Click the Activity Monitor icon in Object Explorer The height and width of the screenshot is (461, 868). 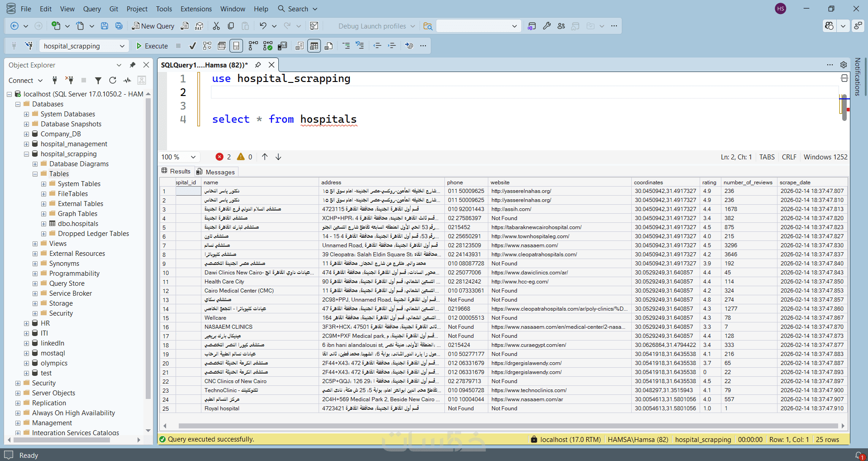click(127, 80)
